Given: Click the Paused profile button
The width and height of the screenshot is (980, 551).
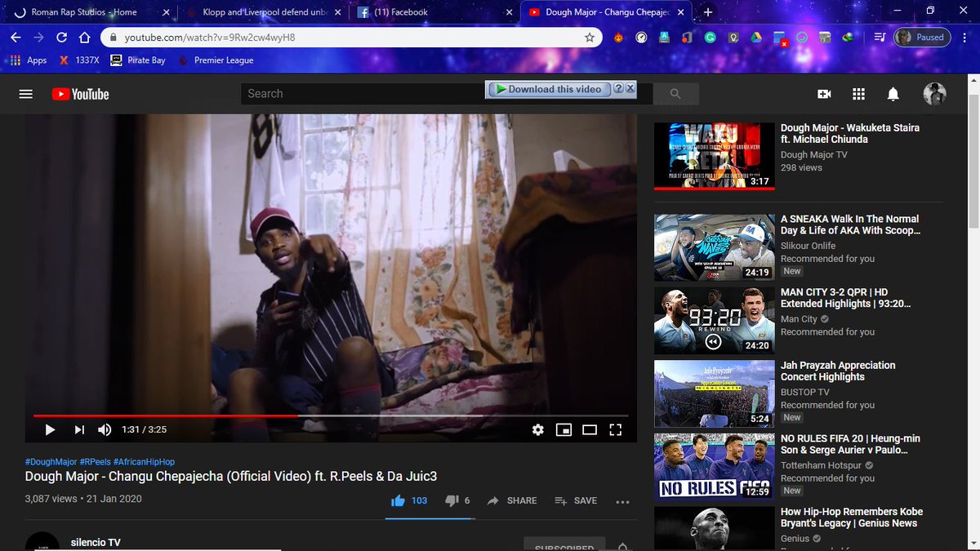Looking at the screenshot, I should tap(923, 38).
